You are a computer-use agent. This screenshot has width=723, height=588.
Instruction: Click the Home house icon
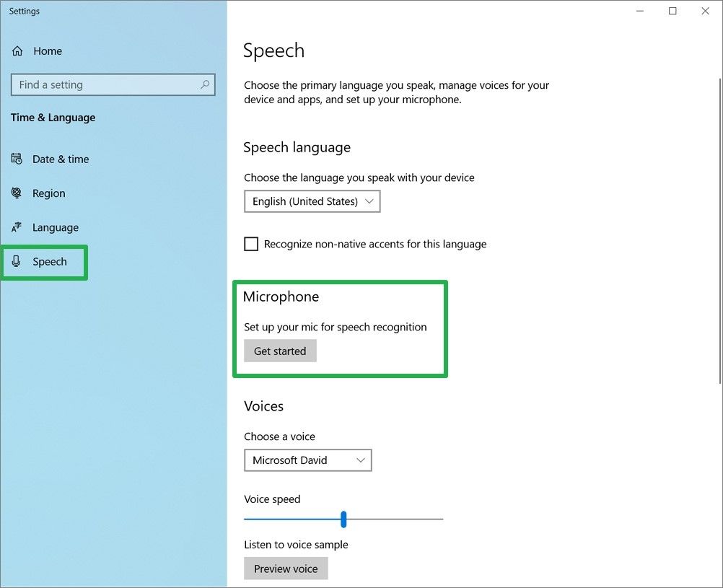17,51
